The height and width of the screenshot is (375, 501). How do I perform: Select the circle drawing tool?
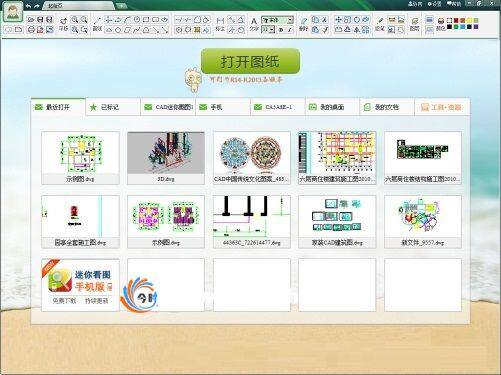pos(137,20)
